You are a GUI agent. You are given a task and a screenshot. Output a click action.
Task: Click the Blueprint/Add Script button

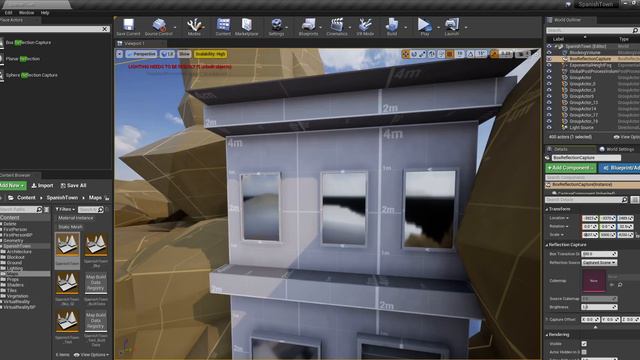click(619, 168)
